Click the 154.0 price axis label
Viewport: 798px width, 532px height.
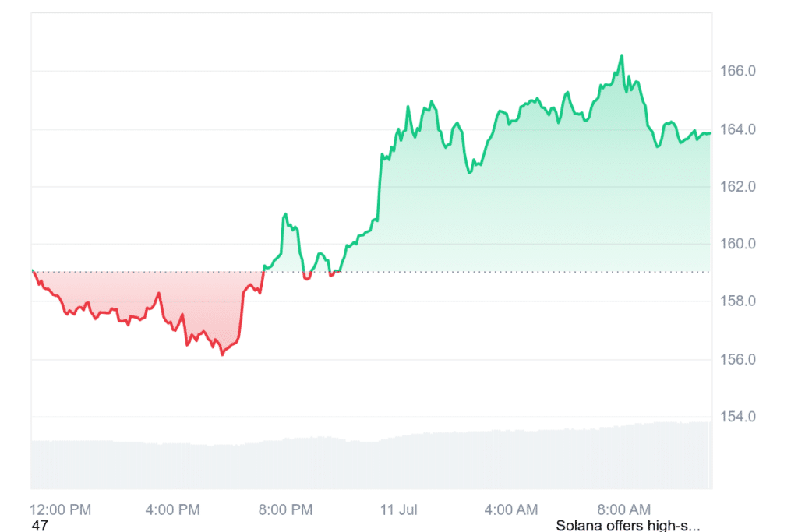pyautogui.click(x=737, y=417)
